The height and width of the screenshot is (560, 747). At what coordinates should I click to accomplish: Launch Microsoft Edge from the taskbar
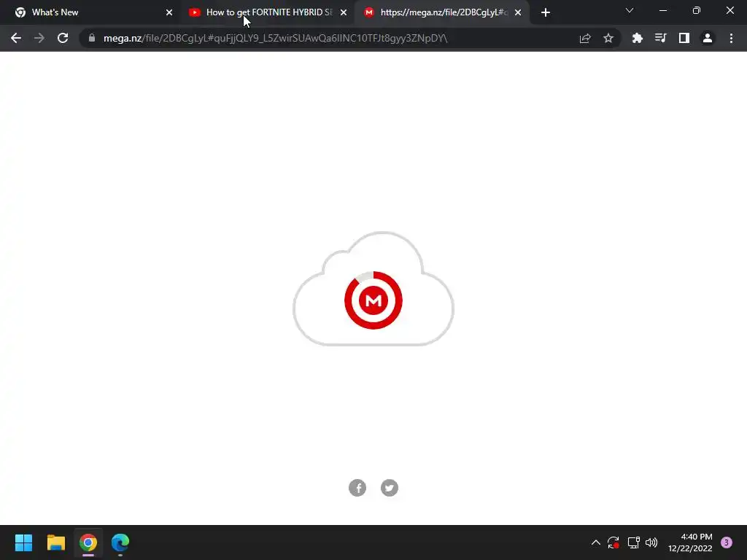120,542
